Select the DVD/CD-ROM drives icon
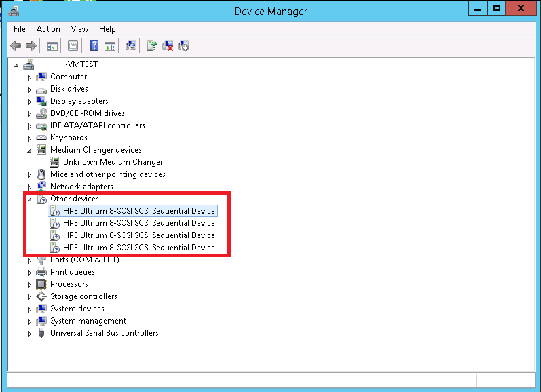 [x=41, y=113]
